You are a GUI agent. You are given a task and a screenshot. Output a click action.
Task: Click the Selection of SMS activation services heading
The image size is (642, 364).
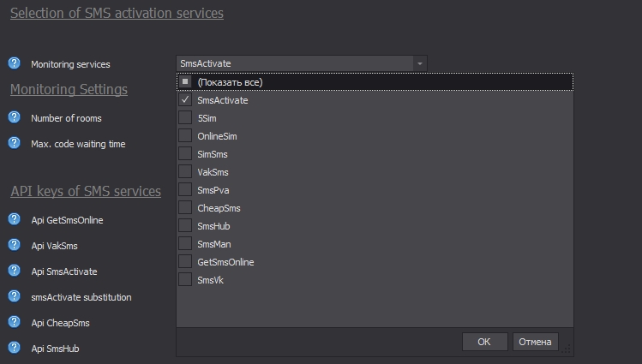[x=117, y=13]
